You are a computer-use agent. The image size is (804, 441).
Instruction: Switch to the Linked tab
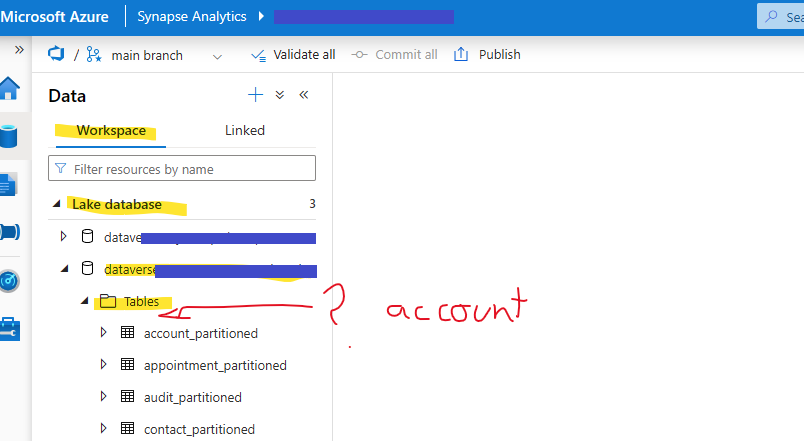point(245,131)
